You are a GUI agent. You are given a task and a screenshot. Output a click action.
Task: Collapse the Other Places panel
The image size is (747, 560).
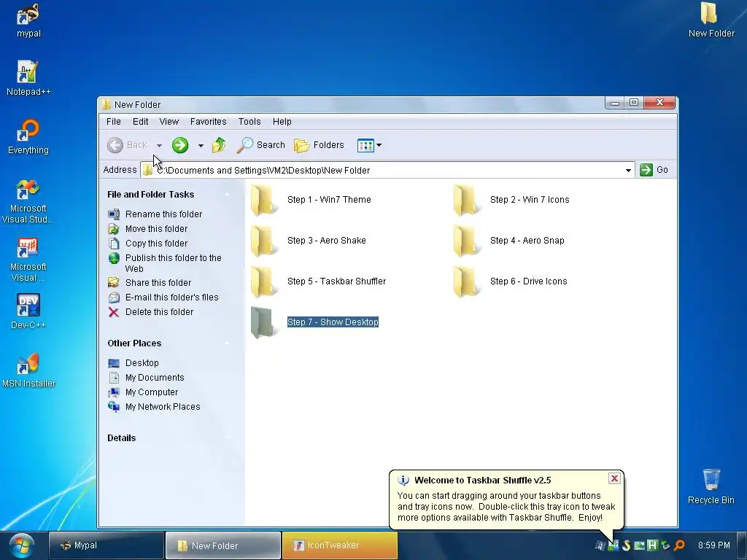click(228, 343)
